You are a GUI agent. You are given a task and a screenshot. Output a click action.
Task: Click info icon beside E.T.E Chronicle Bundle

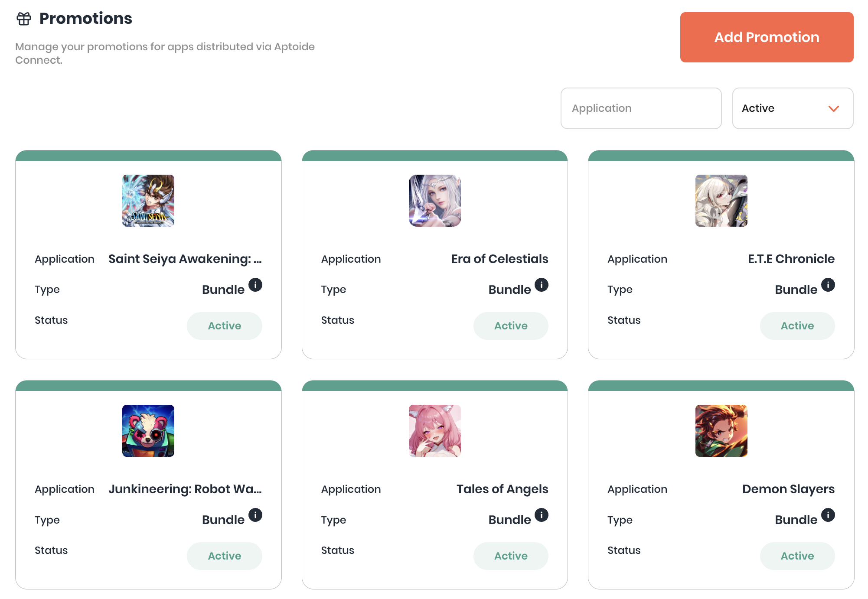pos(828,285)
